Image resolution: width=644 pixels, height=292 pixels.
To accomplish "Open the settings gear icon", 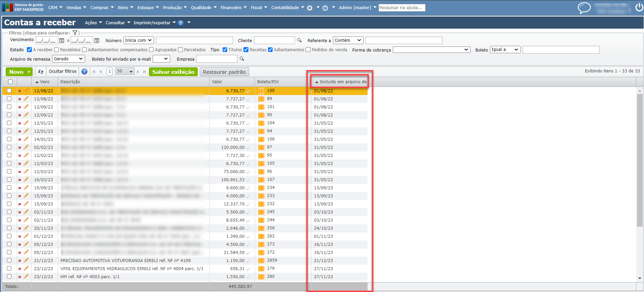I will click(x=310, y=8).
